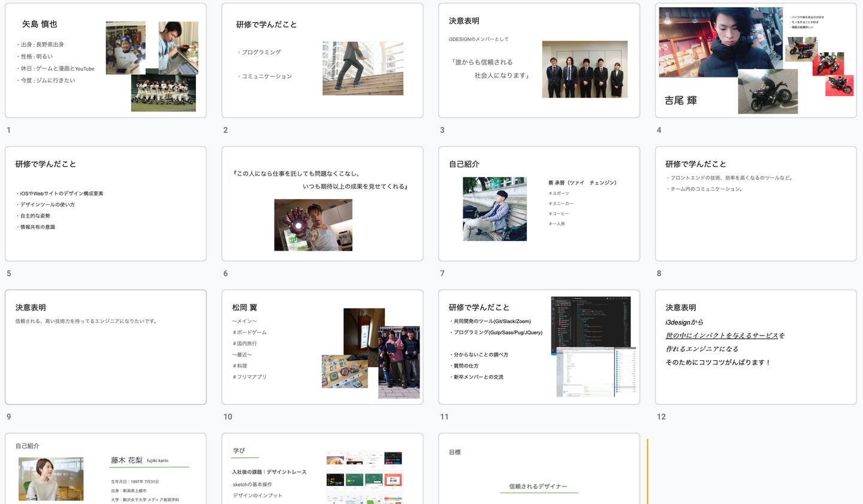This screenshot has height=504, width=863.
Task: Click the '#フリマアプリ' hashtag on slide 10
Action: [x=249, y=377]
